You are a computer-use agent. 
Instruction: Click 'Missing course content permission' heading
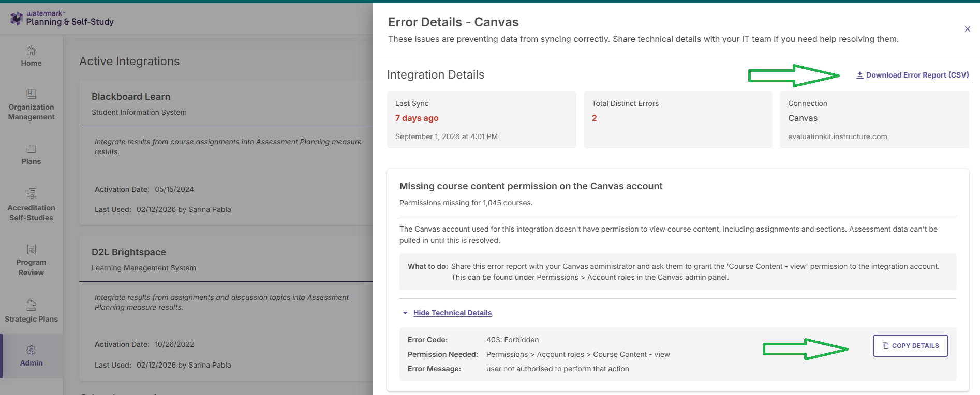point(531,186)
